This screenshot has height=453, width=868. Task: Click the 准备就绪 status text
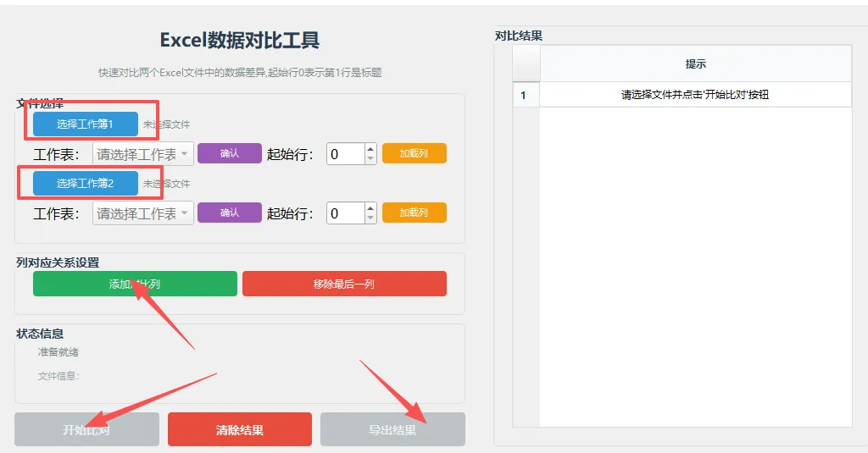pyautogui.click(x=58, y=351)
